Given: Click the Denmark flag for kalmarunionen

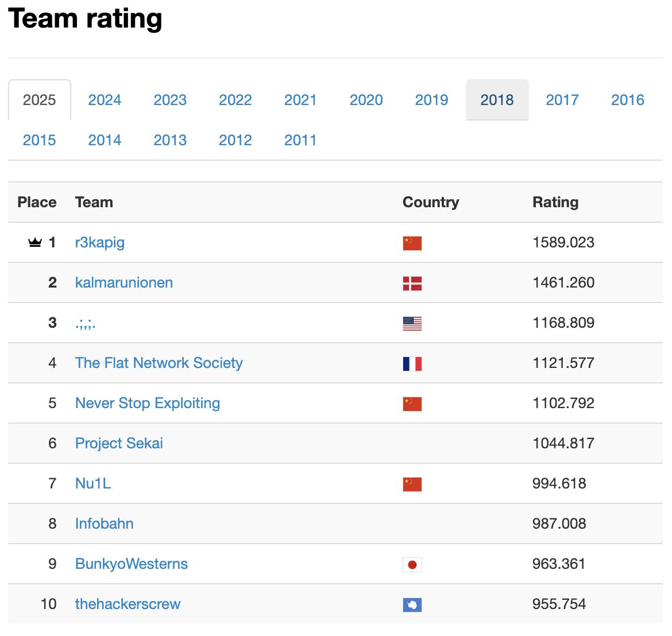Looking at the screenshot, I should [x=412, y=284].
